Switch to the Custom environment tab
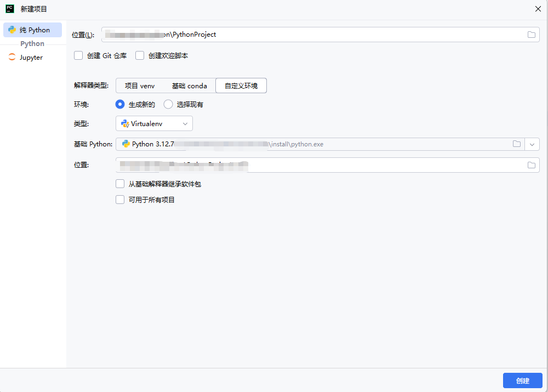This screenshot has width=548, height=392. click(x=241, y=86)
